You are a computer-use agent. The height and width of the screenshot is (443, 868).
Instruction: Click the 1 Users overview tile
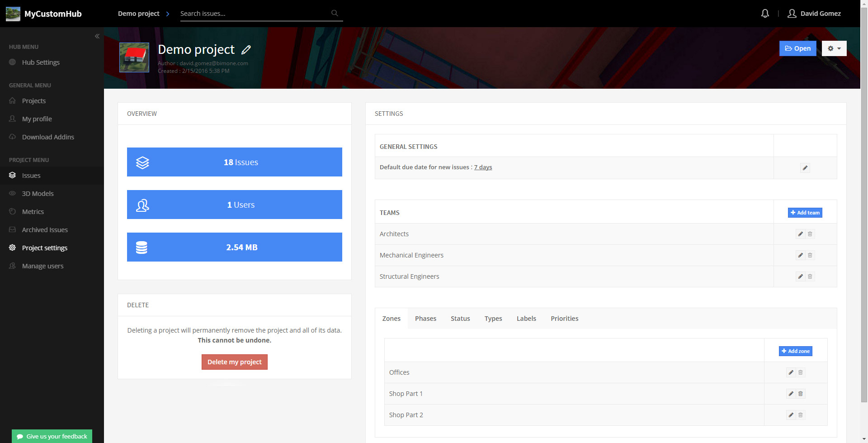pos(235,205)
